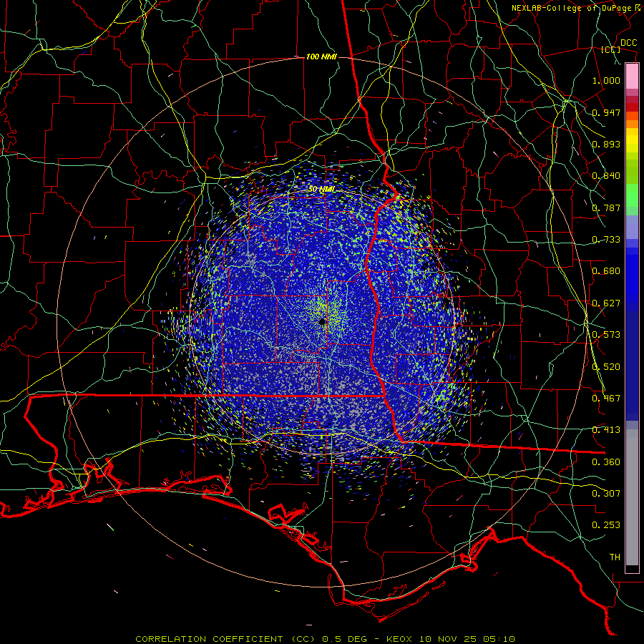Screen dimensions: 644x644
Task: Click the 100 NMI range ring label
Action: (x=321, y=57)
